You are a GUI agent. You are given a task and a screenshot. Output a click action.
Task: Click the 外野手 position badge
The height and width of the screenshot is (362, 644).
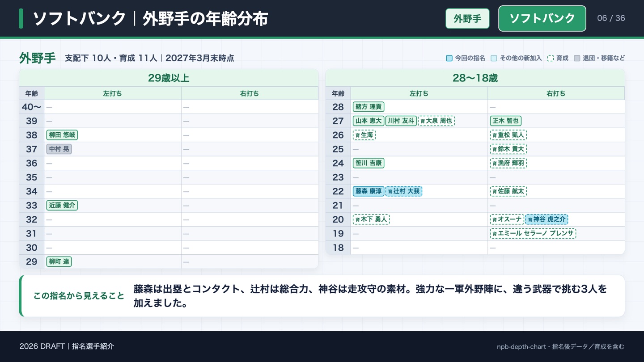tap(467, 19)
